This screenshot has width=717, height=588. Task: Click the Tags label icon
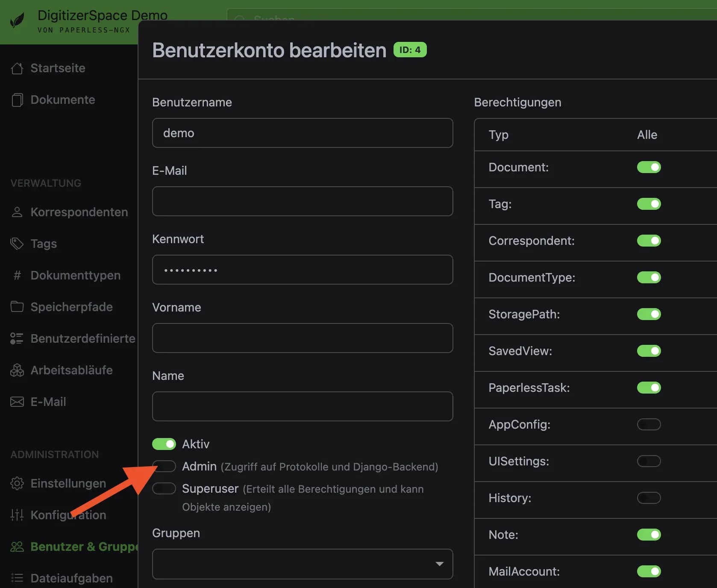pos(17,244)
